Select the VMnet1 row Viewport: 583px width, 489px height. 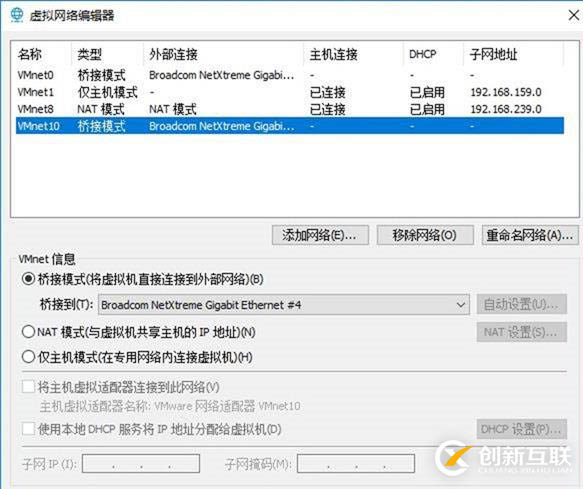click(x=290, y=92)
